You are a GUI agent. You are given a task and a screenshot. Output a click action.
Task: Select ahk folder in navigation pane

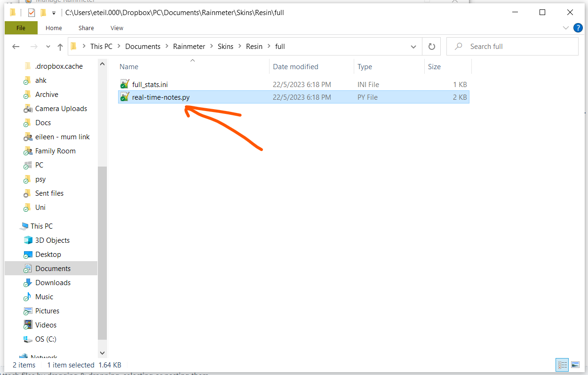click(x=41, y=80)
